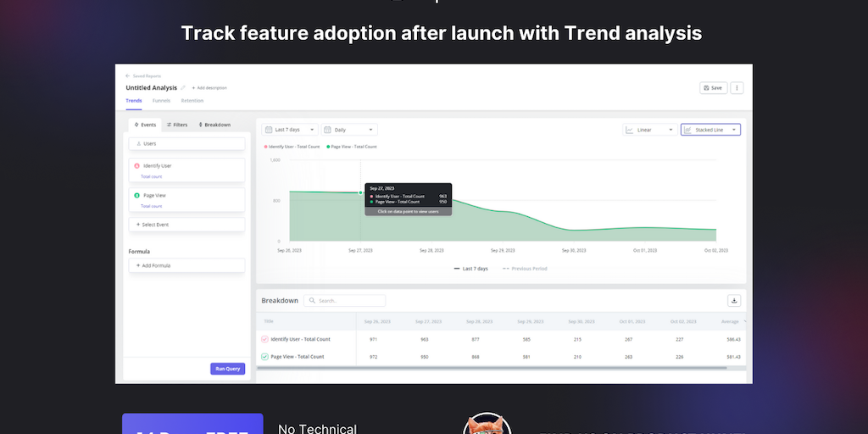Click Total count under Identify User
This screenshot has height=434, width=868.
point(151,176)
